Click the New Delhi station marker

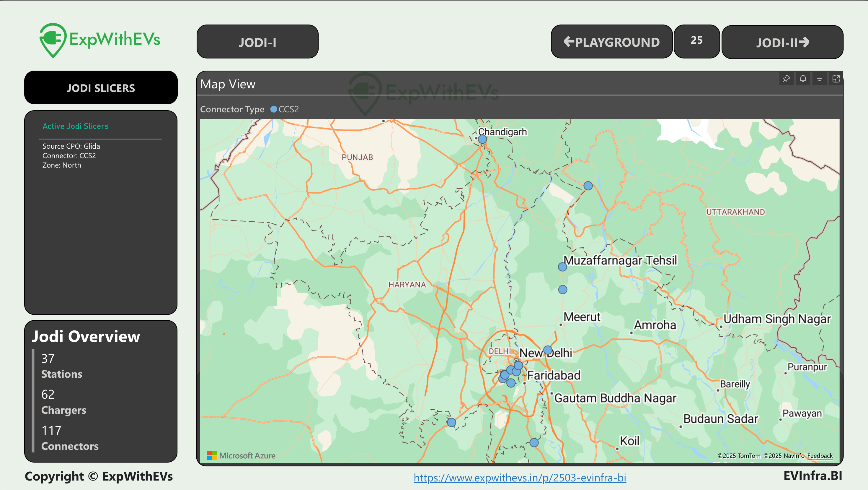[x=548, y=349]
